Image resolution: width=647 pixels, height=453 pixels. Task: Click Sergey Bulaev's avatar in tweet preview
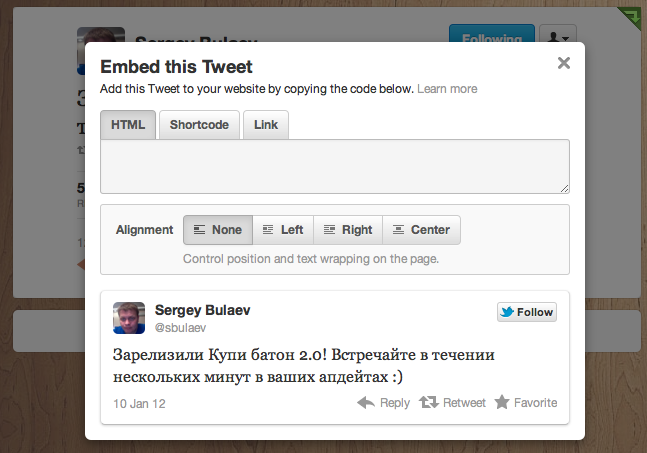129,318
